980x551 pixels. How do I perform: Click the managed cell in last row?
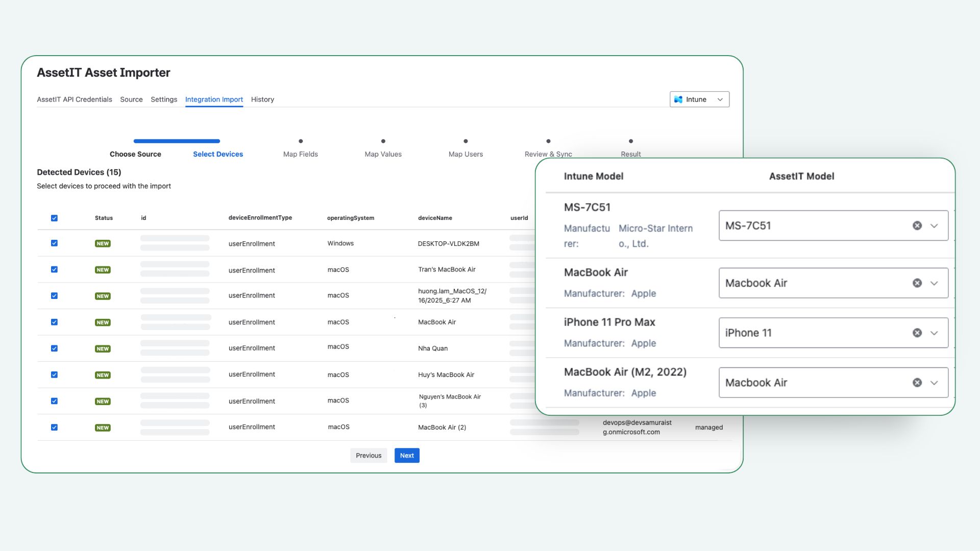click(x=709, y=428)
